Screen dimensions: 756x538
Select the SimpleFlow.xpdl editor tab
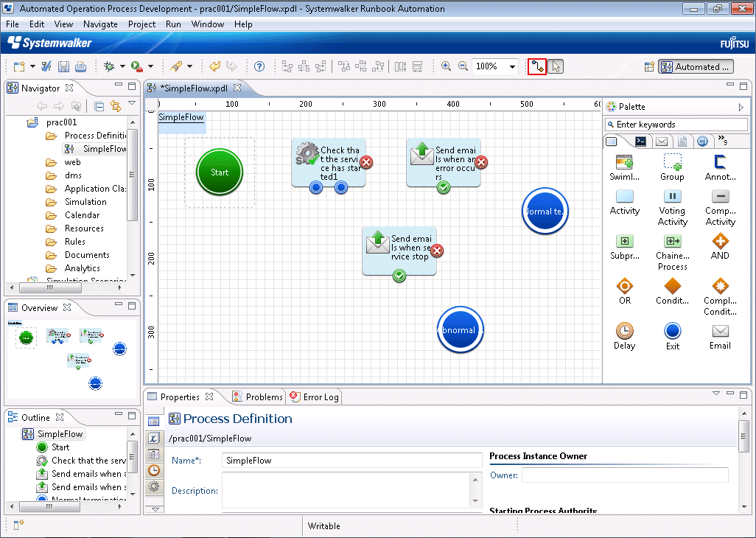(x=195, y=88)
